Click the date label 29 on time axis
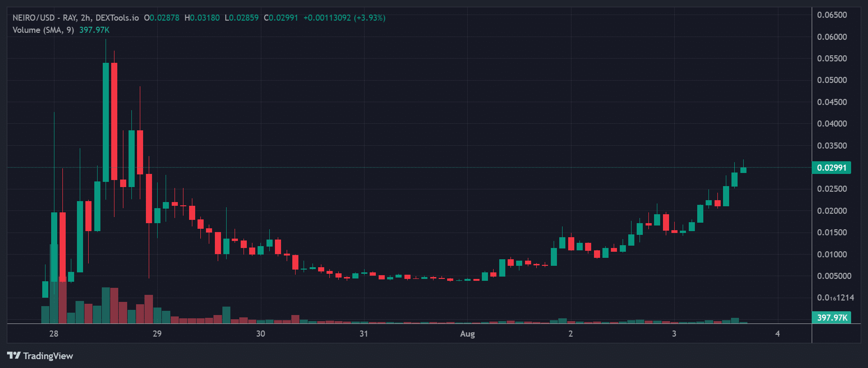The image size is (868, 368). point(157,334)
